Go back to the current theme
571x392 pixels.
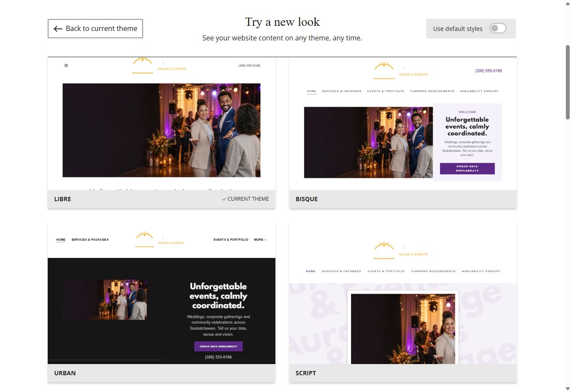pyautogui.click(x=95, y=28)
